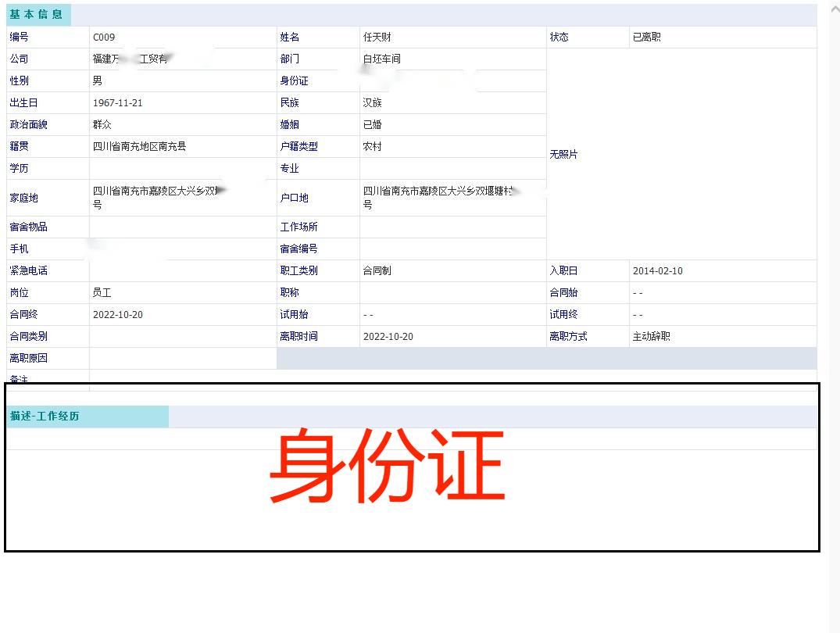Select the 描述-工作经历 section header
Viewport: 840px width, 633px height.
pos(45,417)
